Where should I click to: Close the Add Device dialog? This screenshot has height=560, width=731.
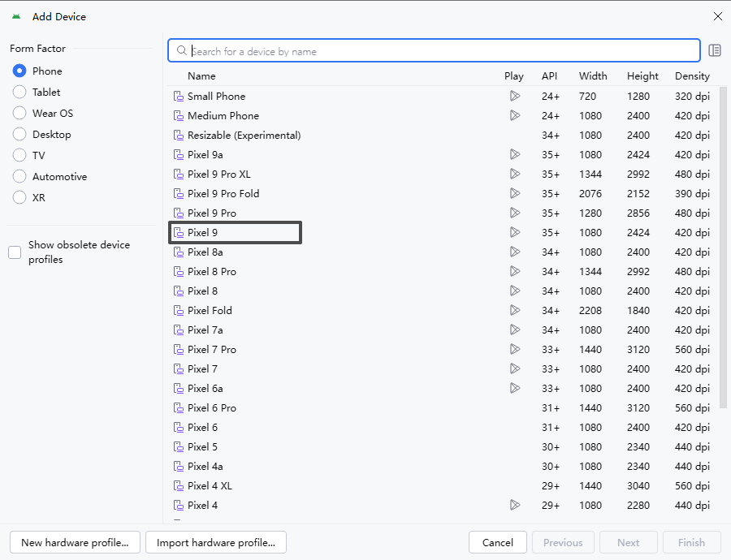tap(718, 17)
